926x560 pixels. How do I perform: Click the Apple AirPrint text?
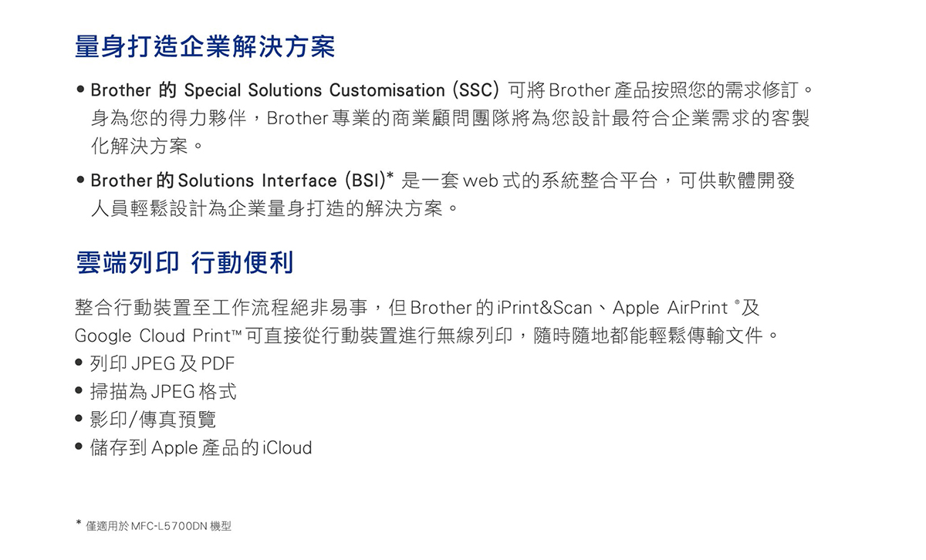(x=670, y=308)
